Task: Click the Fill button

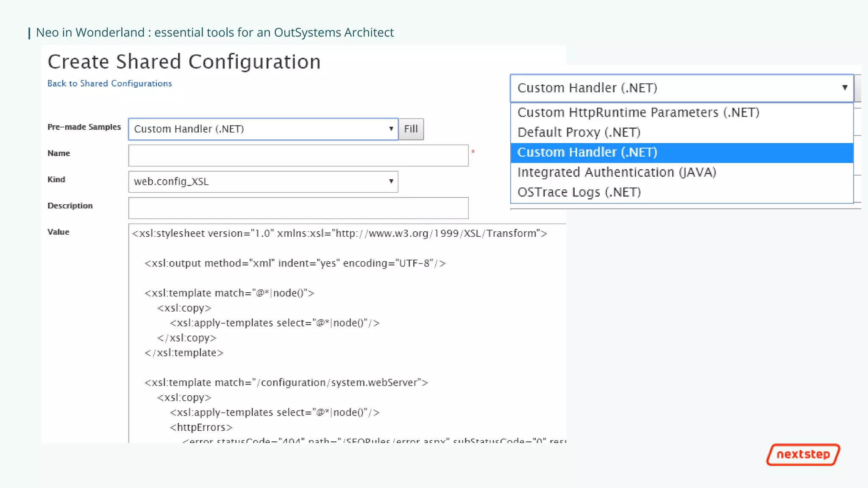Action: point(411,129)
